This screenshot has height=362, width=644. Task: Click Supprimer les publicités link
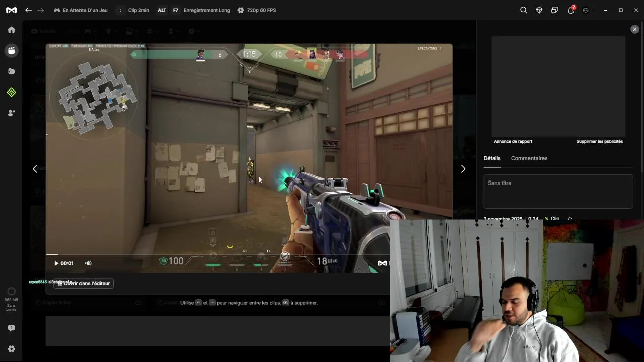[x=600, y=141]
